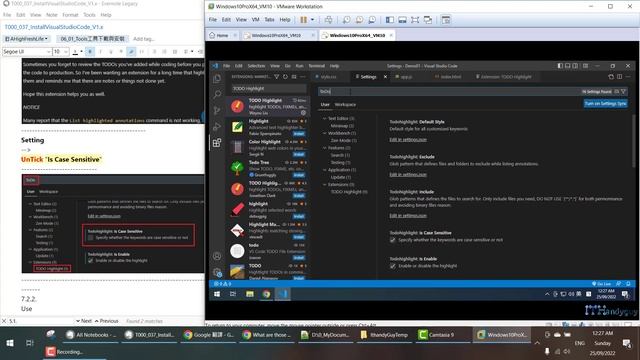Refresh the extensions list
640x360 pixels.
285,76
